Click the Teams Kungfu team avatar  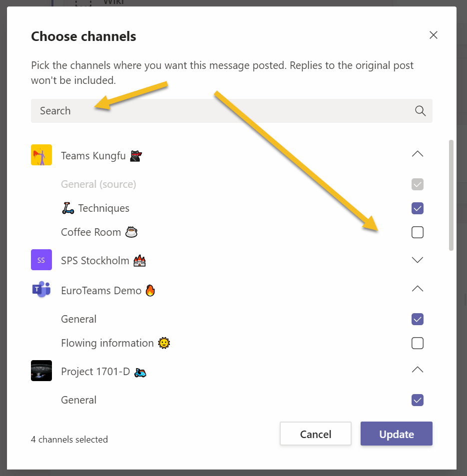tap(41, 155)
